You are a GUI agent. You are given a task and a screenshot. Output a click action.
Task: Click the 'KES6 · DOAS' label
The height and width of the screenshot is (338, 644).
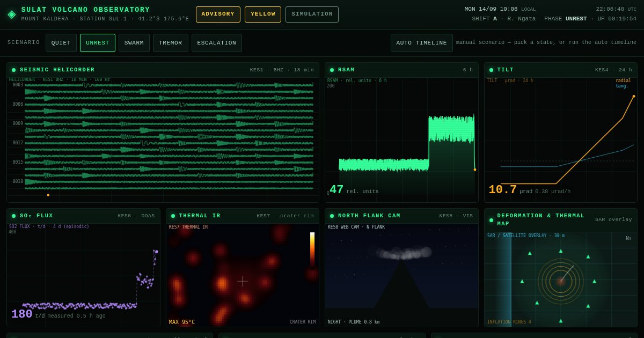pos(136,216)
